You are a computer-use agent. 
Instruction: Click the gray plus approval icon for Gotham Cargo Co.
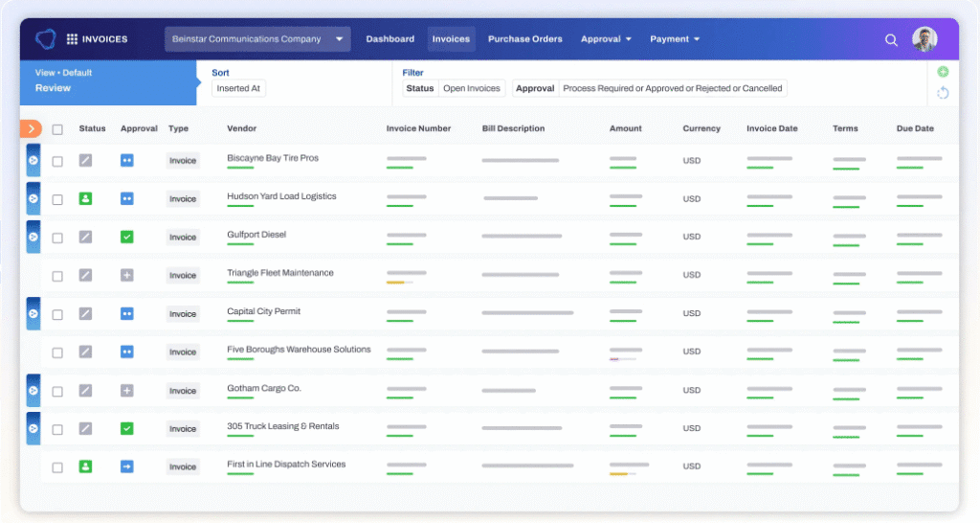click(x=127, y=391)
